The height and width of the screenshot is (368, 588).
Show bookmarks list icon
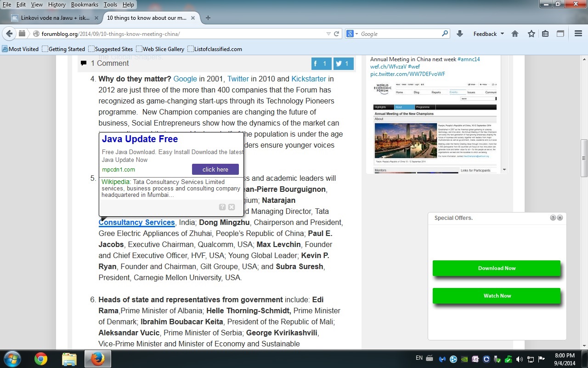pos(545,34)
